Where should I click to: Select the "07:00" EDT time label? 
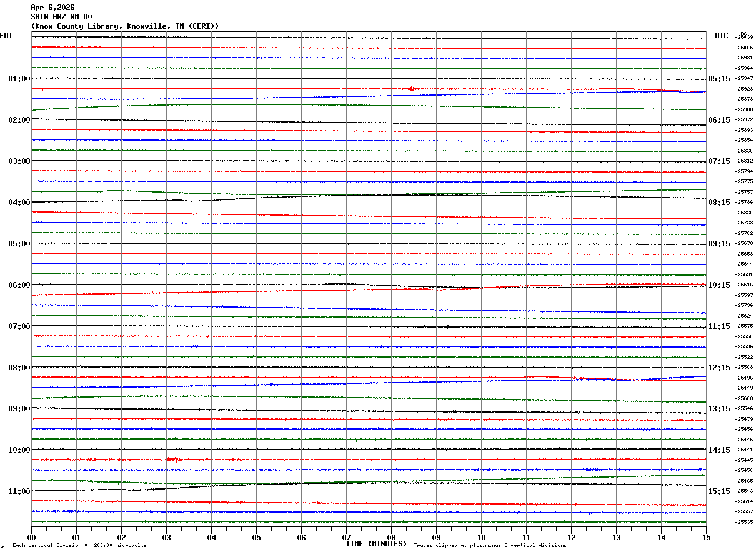(x=19, y=326)
